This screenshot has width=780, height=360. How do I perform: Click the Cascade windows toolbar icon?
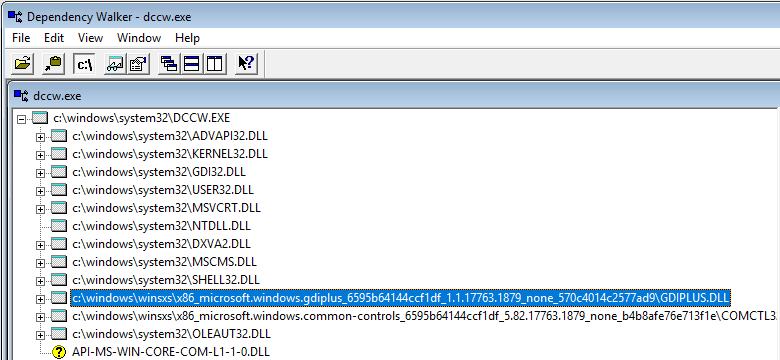(x=169, y=64)
